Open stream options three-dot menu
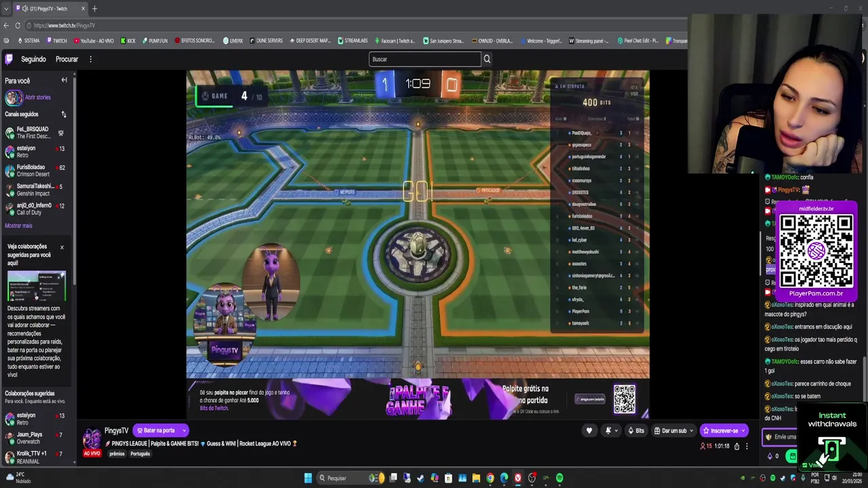Image resolution: width=868 pixels, height=488 pixels. tap(747, 446)
